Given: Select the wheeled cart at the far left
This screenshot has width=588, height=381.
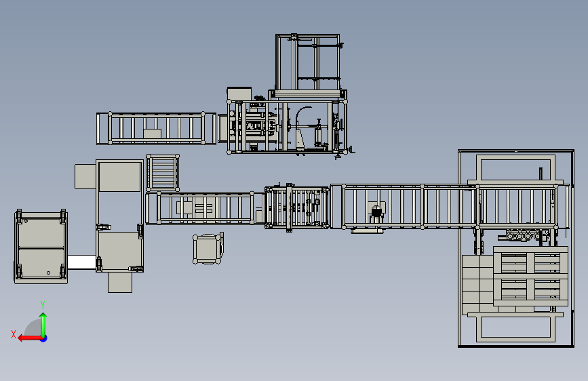Looking at the screenshot, I should [41, 246].
